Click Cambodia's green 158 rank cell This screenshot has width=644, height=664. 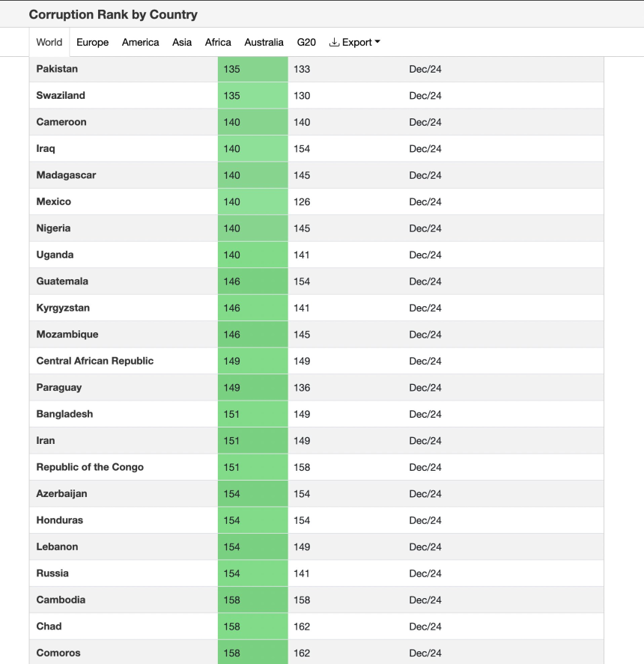pos(253,600)
